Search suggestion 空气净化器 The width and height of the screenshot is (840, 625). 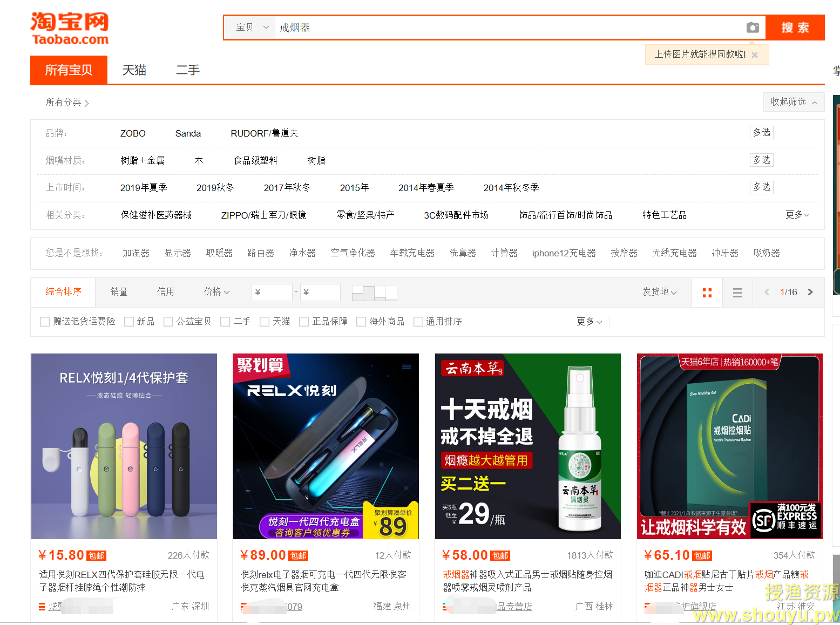click(353, 253)
